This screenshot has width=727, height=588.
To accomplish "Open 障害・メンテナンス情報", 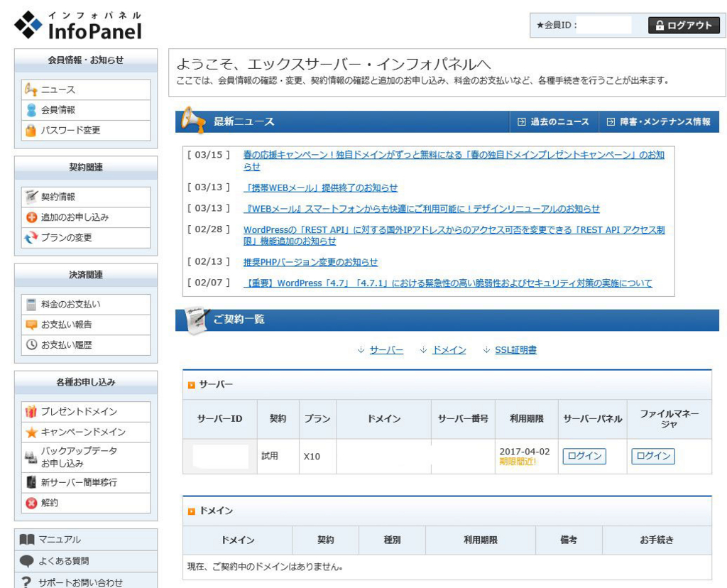I will (659, 122).
